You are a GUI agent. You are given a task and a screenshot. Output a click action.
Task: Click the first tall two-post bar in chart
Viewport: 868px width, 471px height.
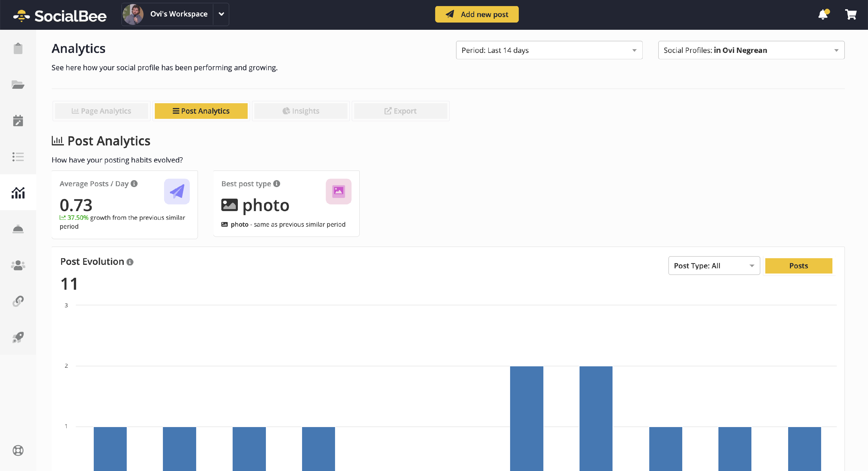(x=526, y=418)
